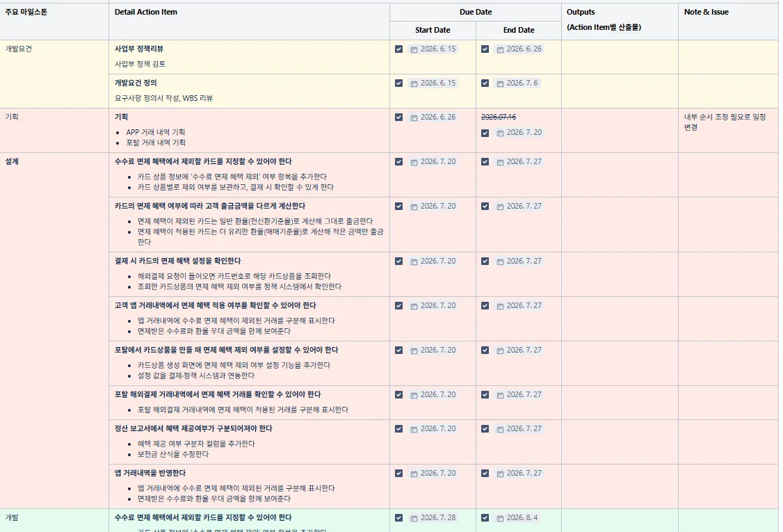
Task: Click heading 정산 보고서에서 혜택 제공여부가 구분되어져야 한다
Action: (x=193, y=428)
